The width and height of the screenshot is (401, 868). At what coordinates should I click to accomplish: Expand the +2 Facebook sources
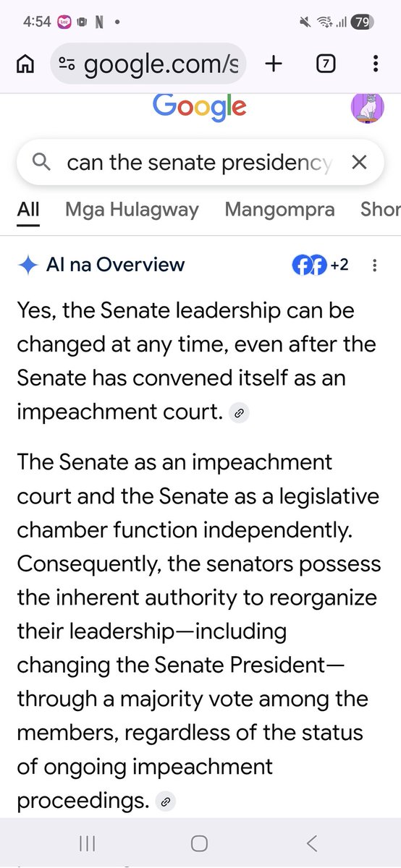tap(321, 265)
